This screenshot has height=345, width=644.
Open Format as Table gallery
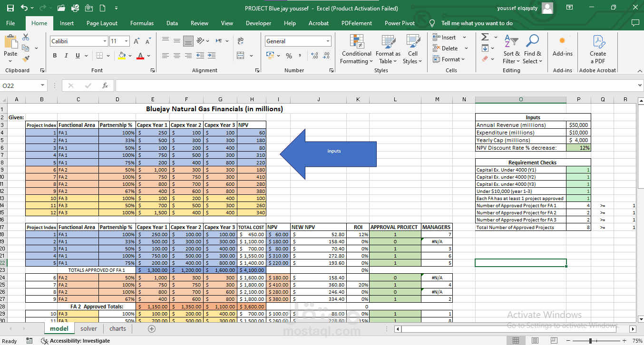[x=388, y=49]
